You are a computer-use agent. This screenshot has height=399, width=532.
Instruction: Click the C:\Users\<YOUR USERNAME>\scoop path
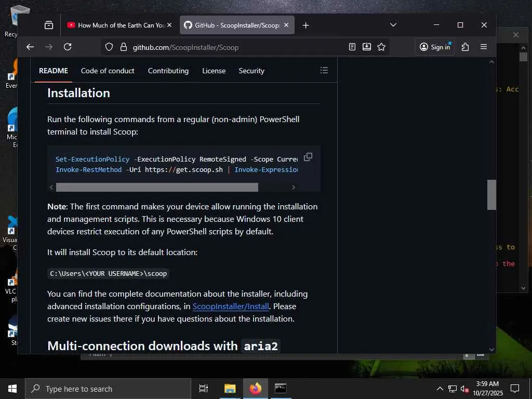pyautogui.click(x=108, y=273)
